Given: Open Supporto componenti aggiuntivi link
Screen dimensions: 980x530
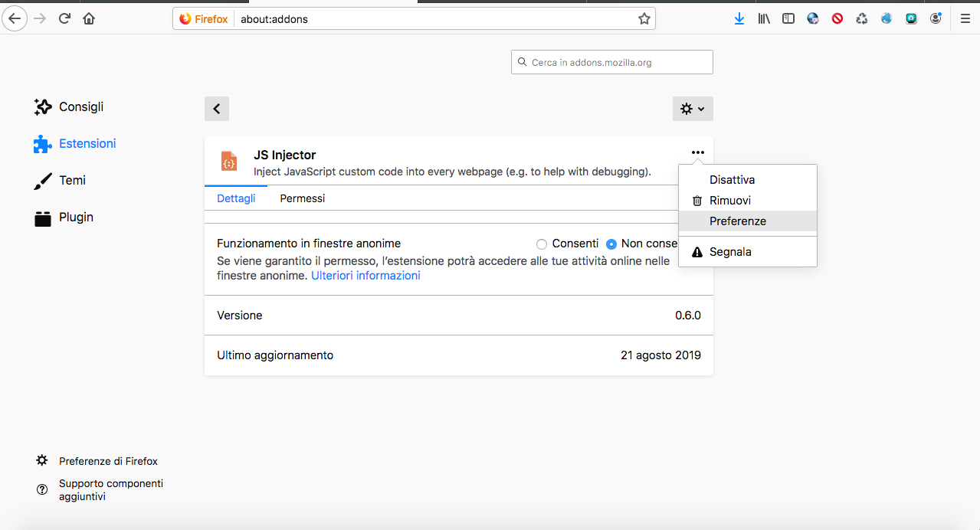Looking at the screenshot, I should 111,490.
